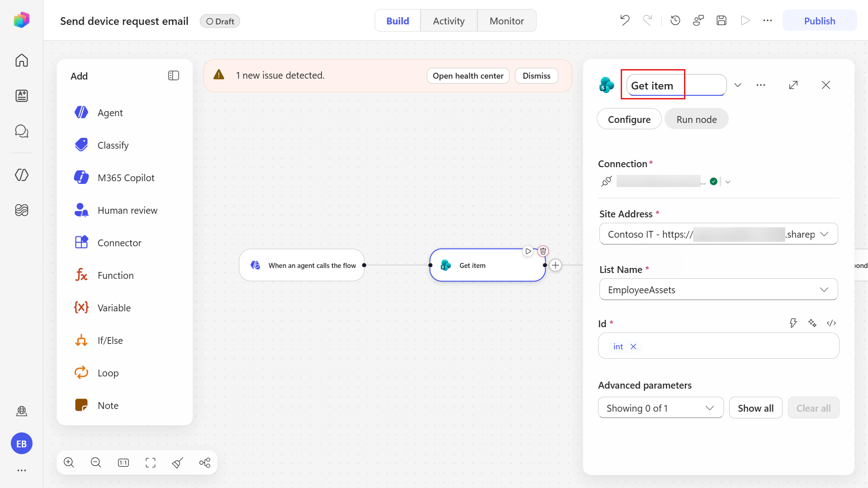Click the Publish button
Image resolution: width=868 pixels, height=488 pixels.
(819, 21)
